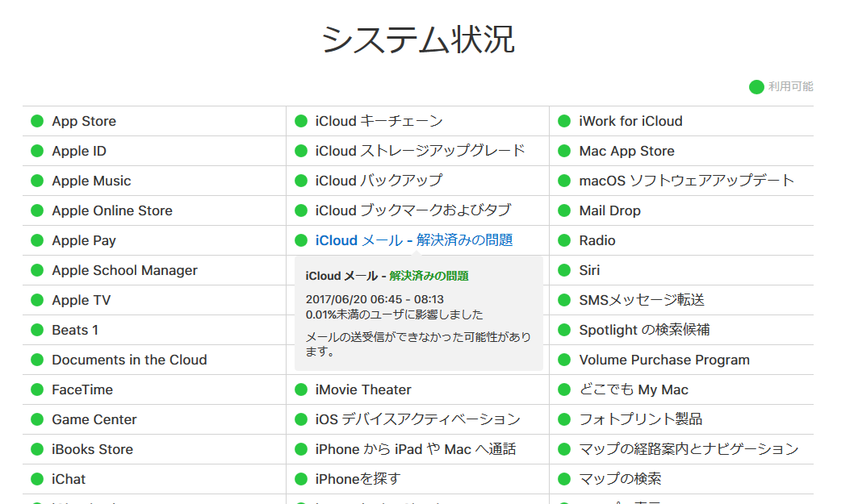Click the green status dot beside App Store
Viewport: 854px width, 504px height.
[x=36, y=121]
